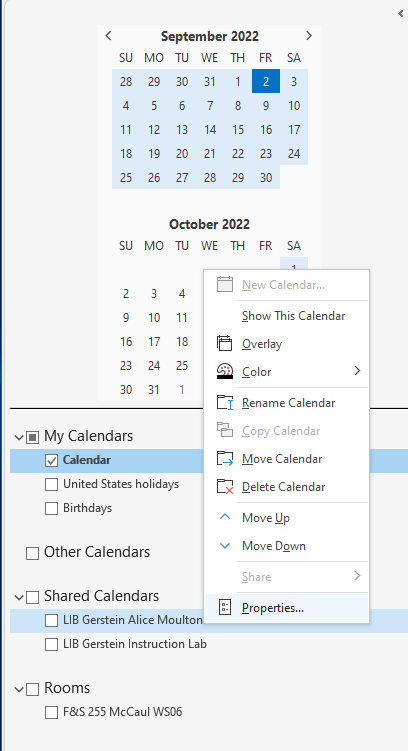Go to previous month in date navigator
This screenshot has width=408, height=751.
coord(108,35)
